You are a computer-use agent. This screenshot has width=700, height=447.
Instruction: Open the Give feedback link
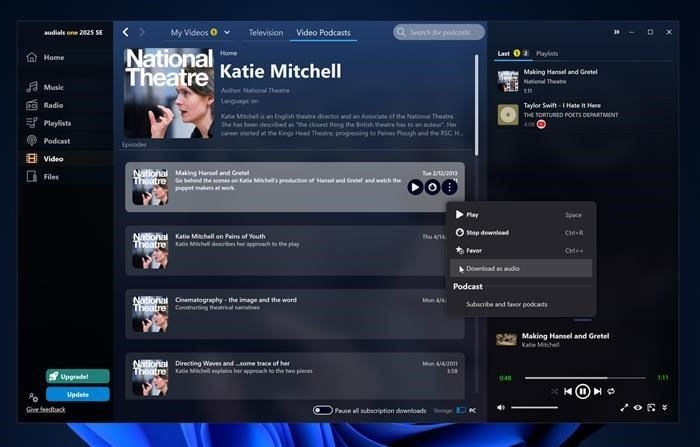pos(46,409)
